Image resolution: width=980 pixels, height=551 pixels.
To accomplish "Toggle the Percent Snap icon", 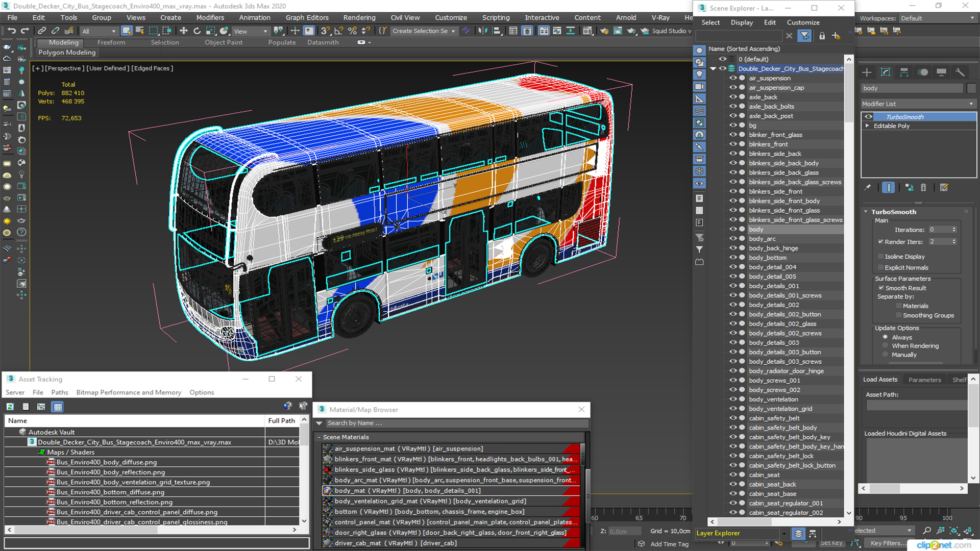I will click(x=352, y=31).
